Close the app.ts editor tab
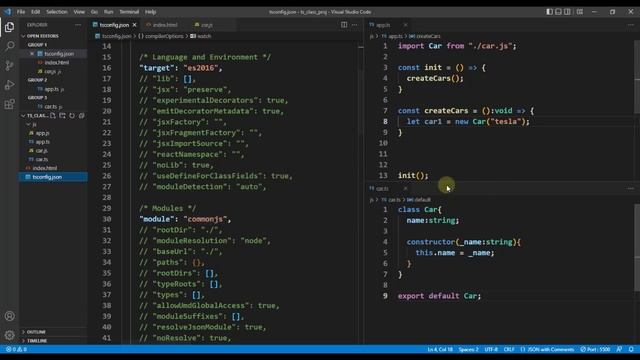Image resolution: width=640 pixels, height=360 pixels. 405,25
